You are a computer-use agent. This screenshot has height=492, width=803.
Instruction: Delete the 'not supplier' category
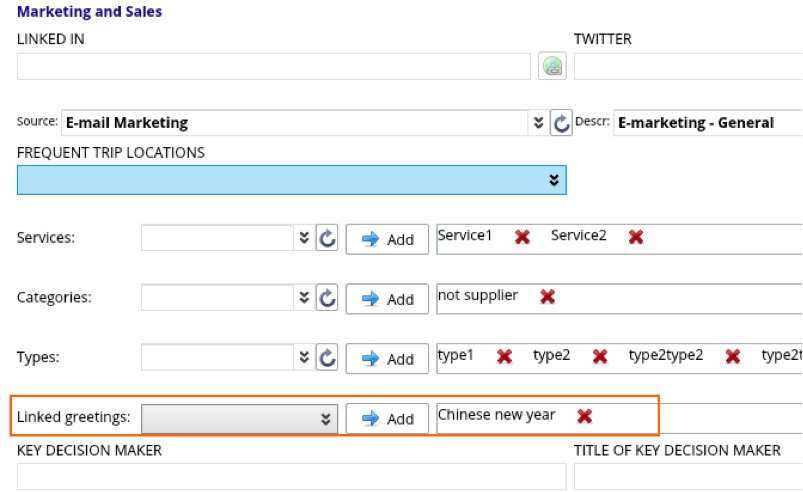pyautogui.click(x=547, y=296)
